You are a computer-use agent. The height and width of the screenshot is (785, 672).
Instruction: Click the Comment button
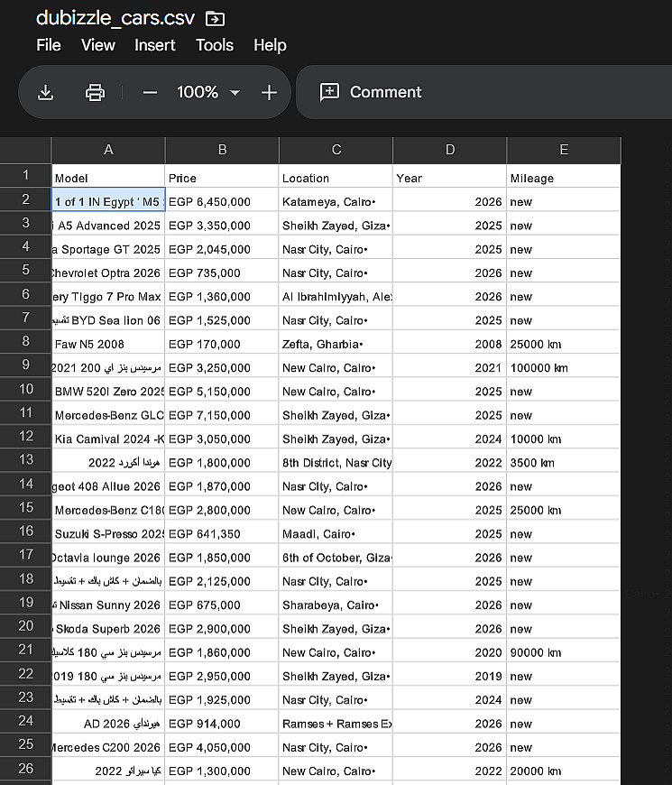(371, 92)
